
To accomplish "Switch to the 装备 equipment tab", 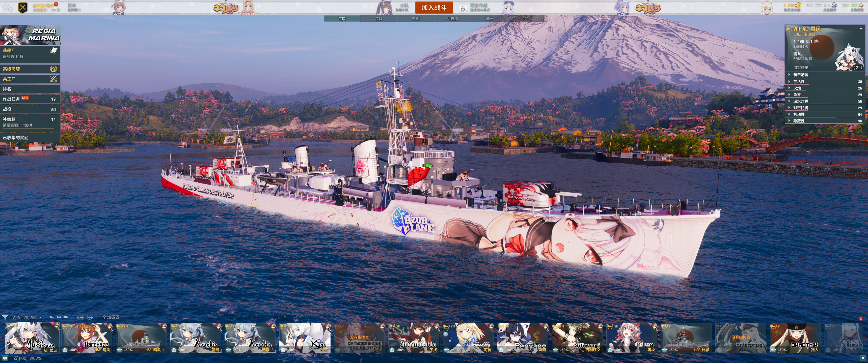I will point(378,18).
